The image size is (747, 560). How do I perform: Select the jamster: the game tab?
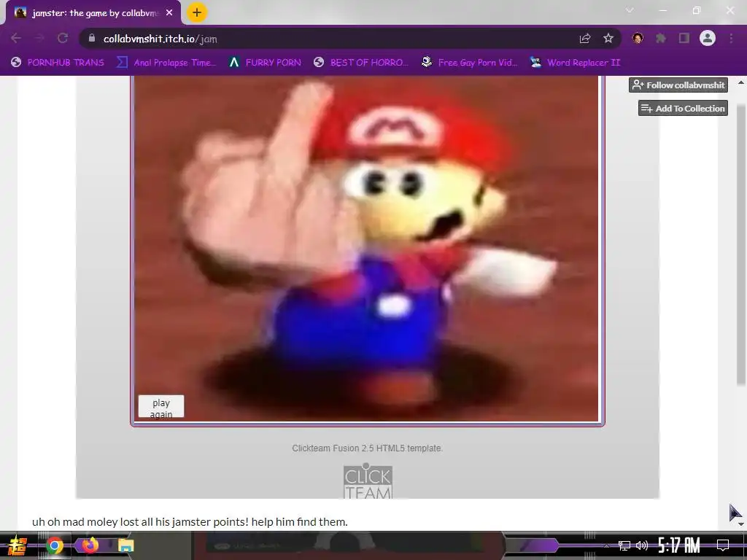point(93,13)
